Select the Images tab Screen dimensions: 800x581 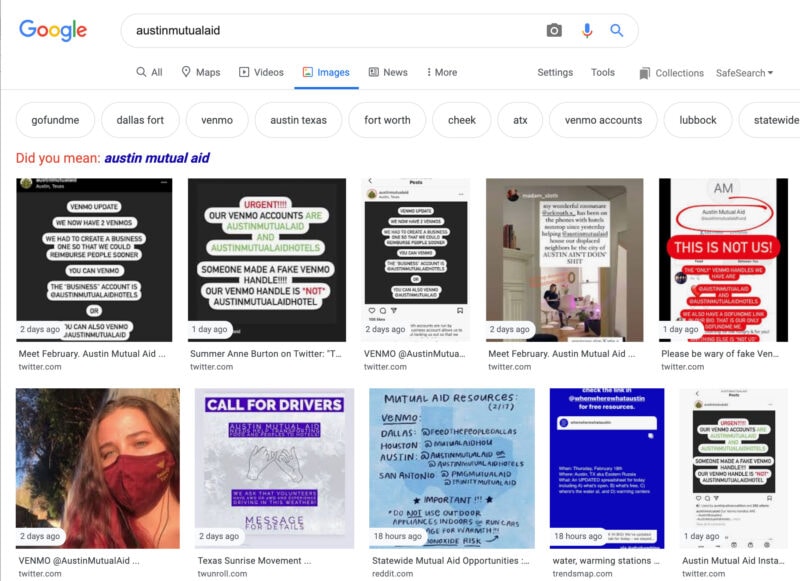[326, 72]
